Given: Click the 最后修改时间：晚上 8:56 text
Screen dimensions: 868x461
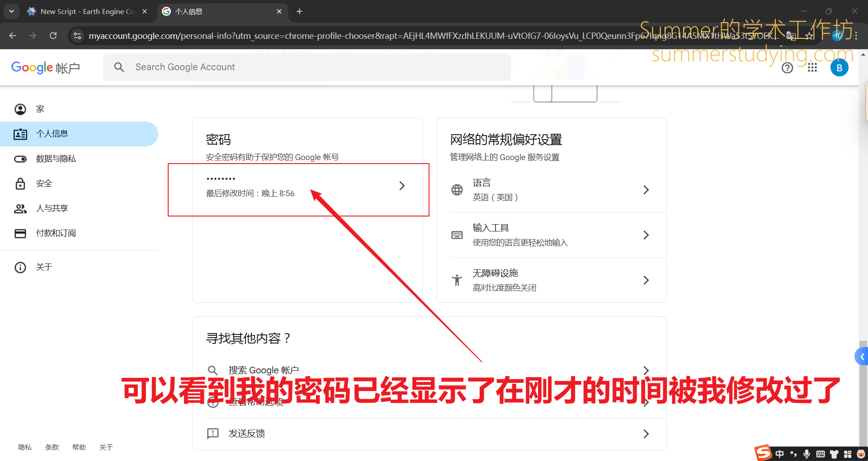Looking at the screenshot, I should (x=250, y=193).
